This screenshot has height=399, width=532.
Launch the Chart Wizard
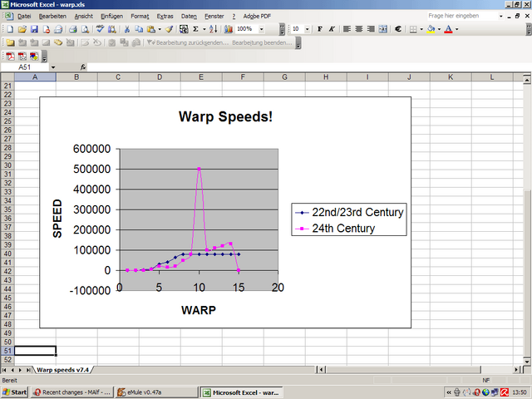tap(229, 29)
